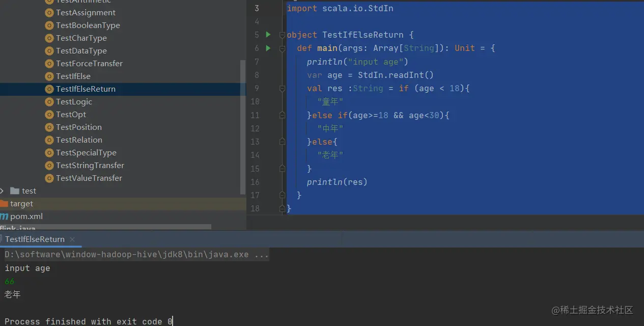644x326 pixels.
Task: Click the TestStringTransfer object icon
Action: 49,166
